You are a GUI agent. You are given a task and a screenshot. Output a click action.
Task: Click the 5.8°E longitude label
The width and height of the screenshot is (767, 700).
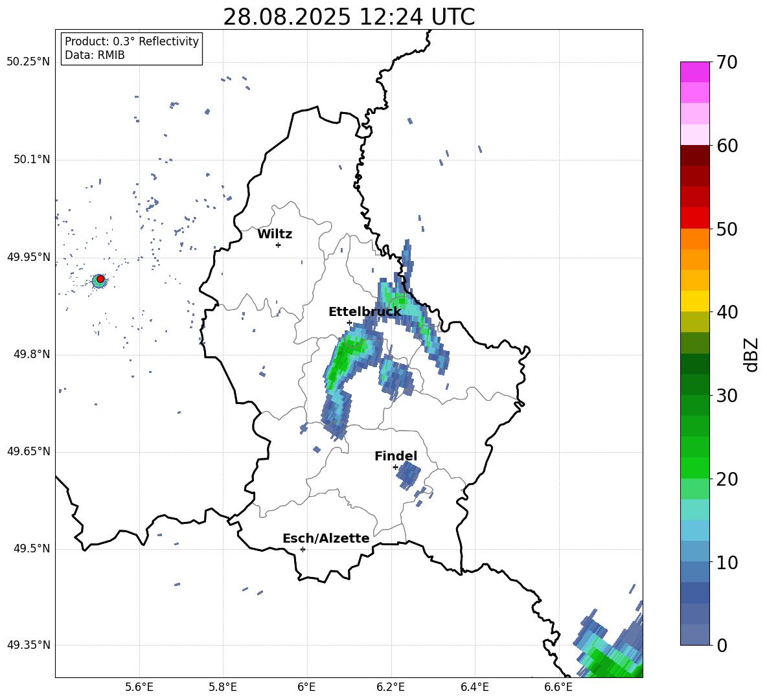coord(223,687)
